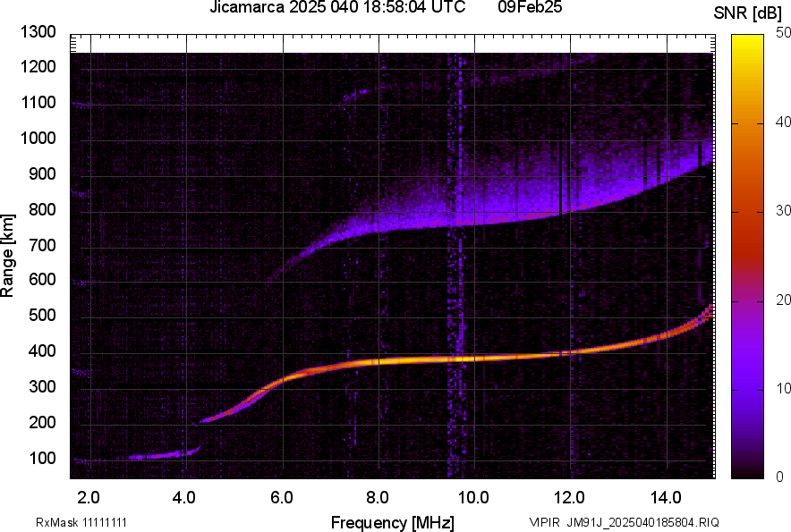Image resolution: width=791 pixels, height=532 pixels.
Task: Click the SNR colorbar gradient
Action: (747, 257)
